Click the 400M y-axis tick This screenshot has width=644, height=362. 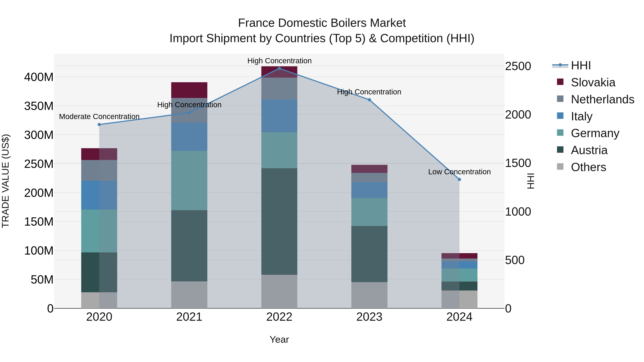[x=39, y=77]
